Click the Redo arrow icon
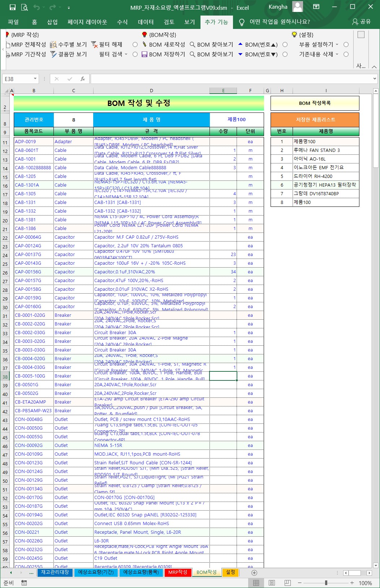Screen dimensions: 380x588 coord(52,7)
